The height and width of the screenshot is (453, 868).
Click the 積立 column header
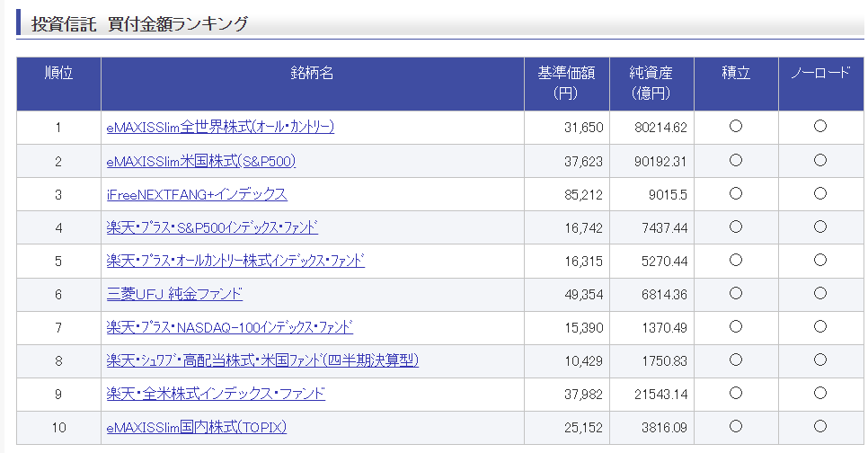(736, 74)
